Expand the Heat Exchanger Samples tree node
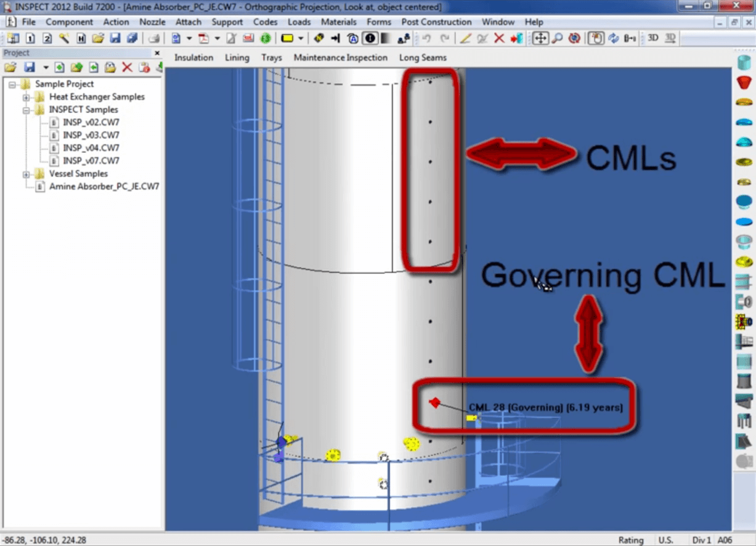Screen dimensions: 756x546 [25, 97]
